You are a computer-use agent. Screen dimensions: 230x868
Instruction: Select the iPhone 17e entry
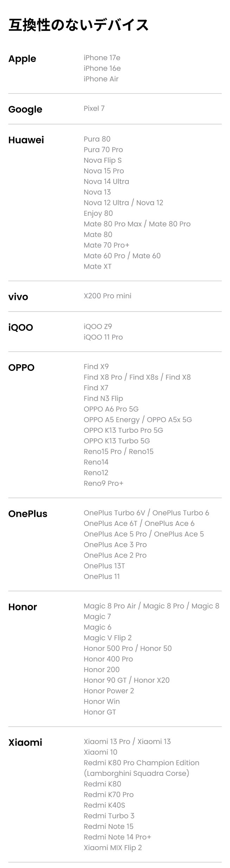[x=102, y=58]
